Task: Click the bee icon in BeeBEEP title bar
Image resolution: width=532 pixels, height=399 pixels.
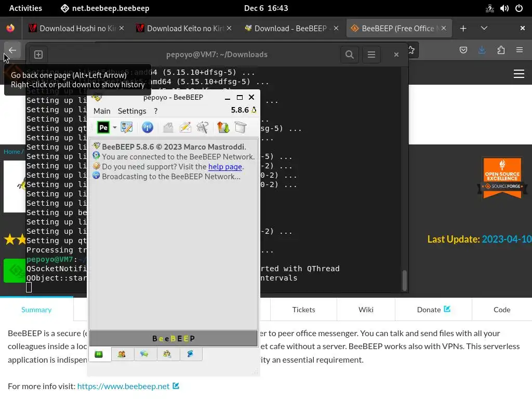Action: tap(97, 98)
